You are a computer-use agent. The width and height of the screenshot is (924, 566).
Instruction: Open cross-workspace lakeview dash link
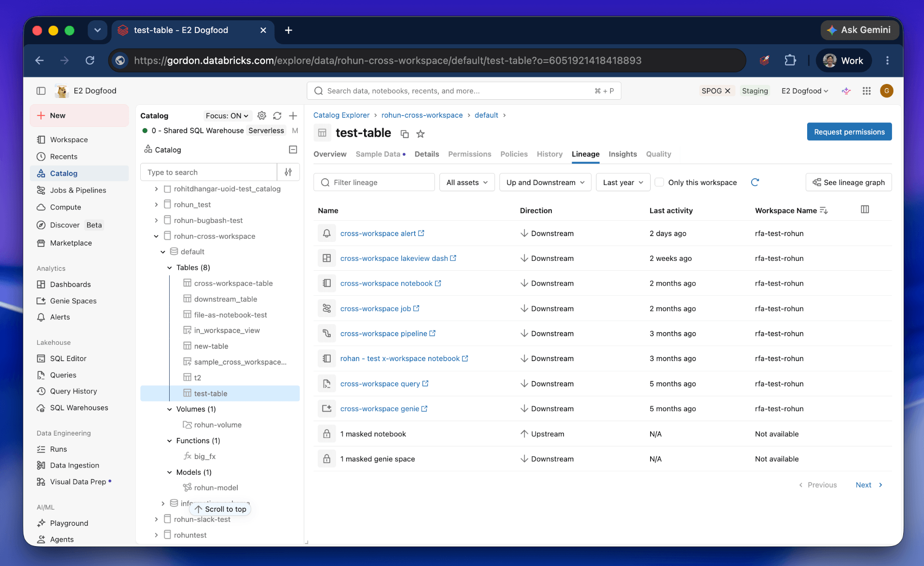coord(398,258)
